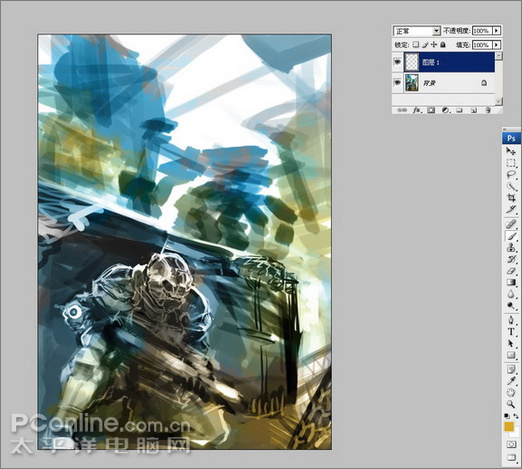Delete layer with the trash icon
Viewport: 522px width, 469px height.
(488, 110)
